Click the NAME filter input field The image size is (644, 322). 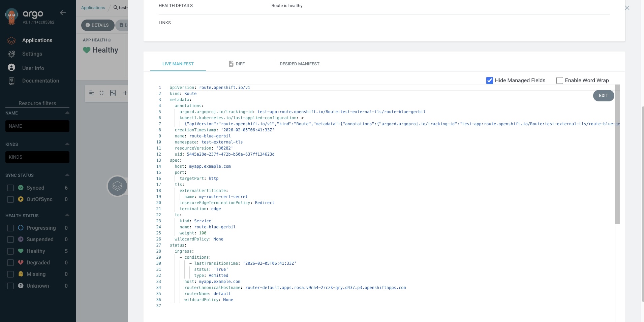coord(37,126)
